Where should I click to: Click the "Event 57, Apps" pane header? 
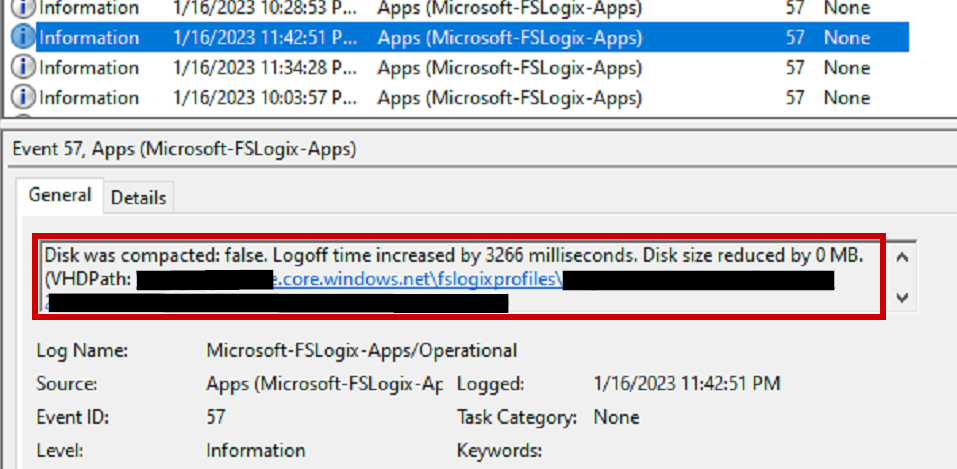tap(184, 150)
